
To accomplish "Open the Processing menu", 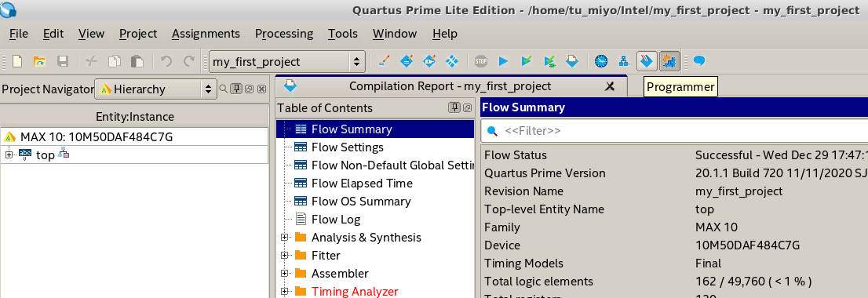I will pyautogui.click(x=284, y=34).
